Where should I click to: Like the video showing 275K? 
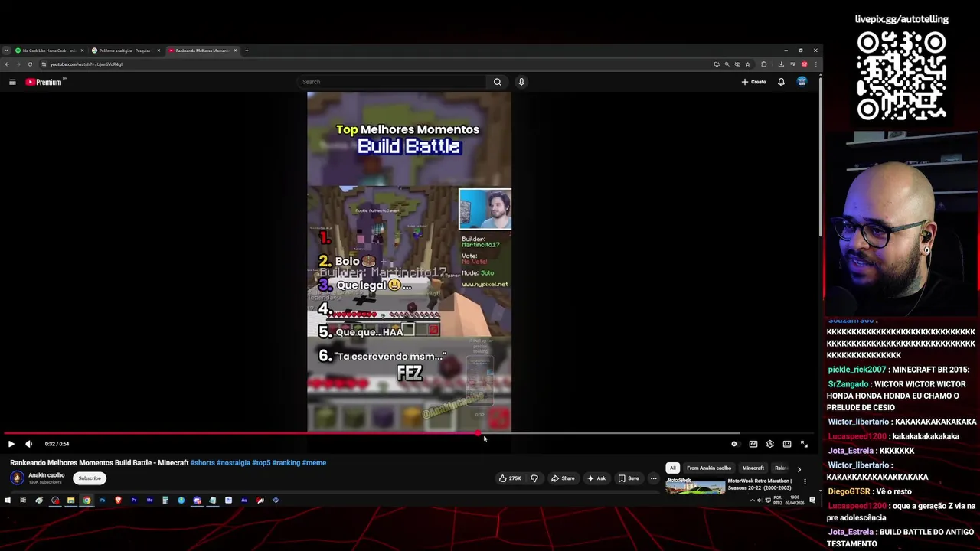(510, 478)
